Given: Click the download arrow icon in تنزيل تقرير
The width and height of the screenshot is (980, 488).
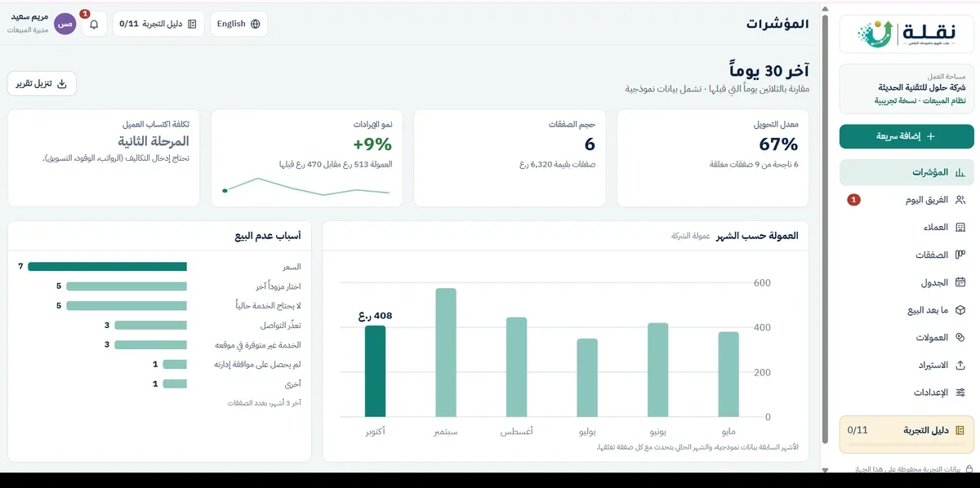Looking at the screenshot, I should 62,83.
